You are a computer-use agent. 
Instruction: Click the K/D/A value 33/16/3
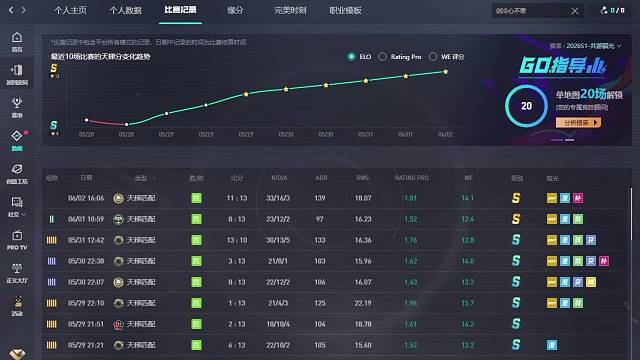[278, 198]
